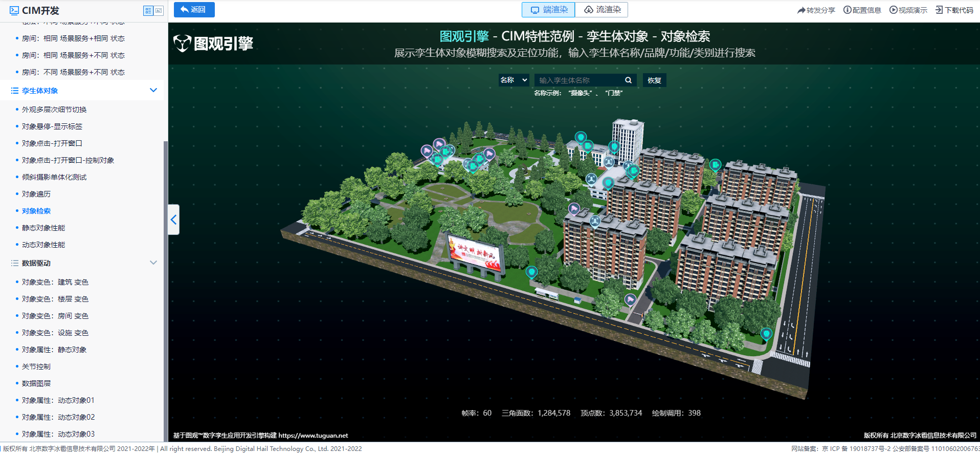The image size is (980, 453).
Task: Click the 恢复 reset button
Action: point(654,80)
